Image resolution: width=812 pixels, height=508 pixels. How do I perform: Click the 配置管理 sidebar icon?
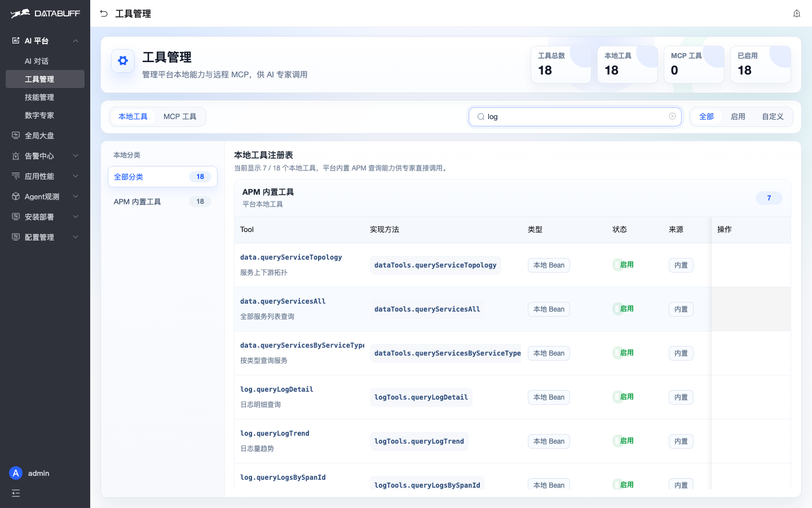pos(16,237)
